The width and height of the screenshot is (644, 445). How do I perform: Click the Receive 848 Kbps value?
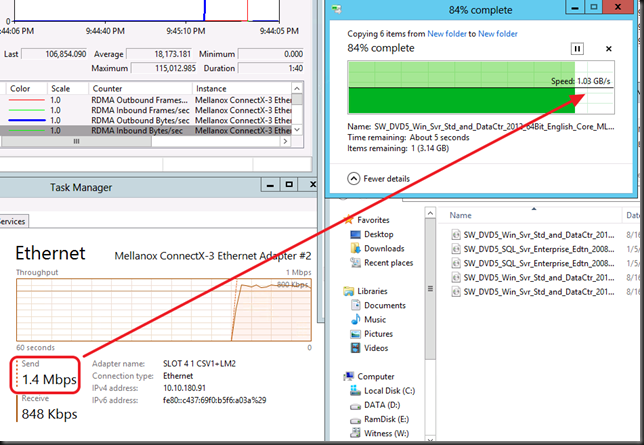(x=49, y=414)
